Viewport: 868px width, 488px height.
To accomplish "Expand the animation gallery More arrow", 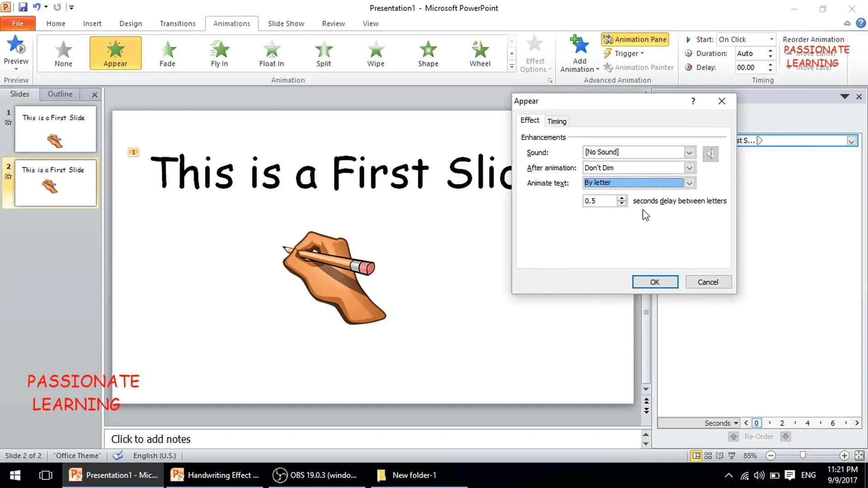I will pos(512,66).
